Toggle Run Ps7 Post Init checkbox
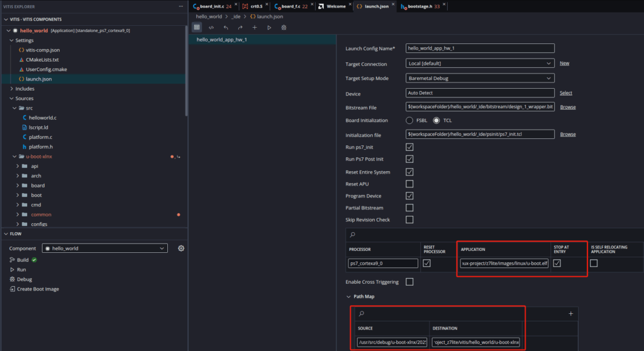The height and width of the screenshot is (351, 644). [409, 159]
